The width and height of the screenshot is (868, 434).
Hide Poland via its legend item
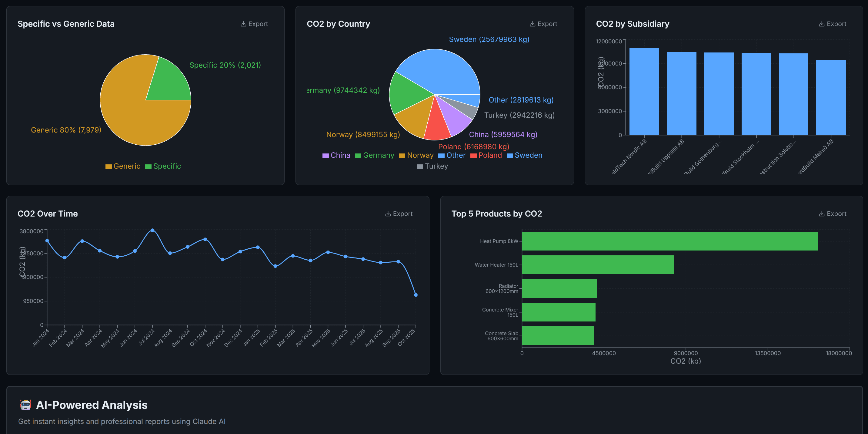tap(486, 155)
